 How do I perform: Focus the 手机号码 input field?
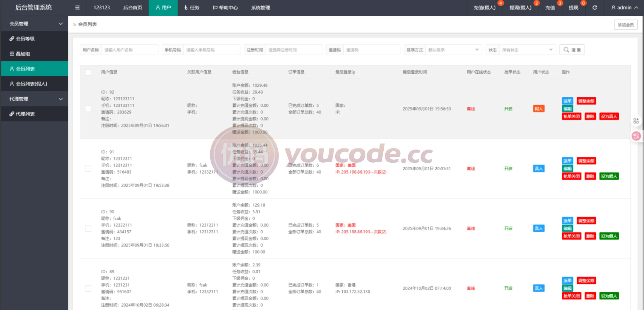[x=212, y=50]
